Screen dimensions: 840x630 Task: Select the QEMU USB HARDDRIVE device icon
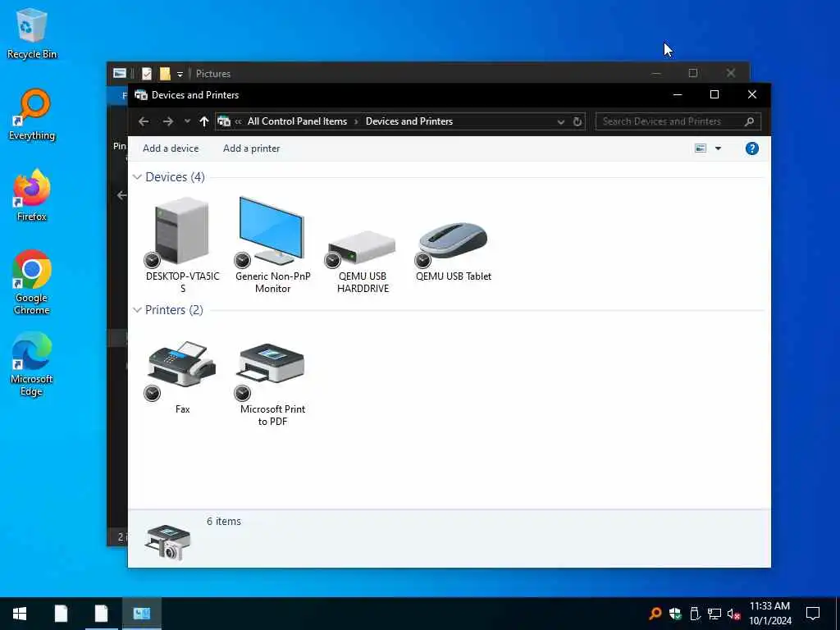pyautogui.click(x=362, y=246)
